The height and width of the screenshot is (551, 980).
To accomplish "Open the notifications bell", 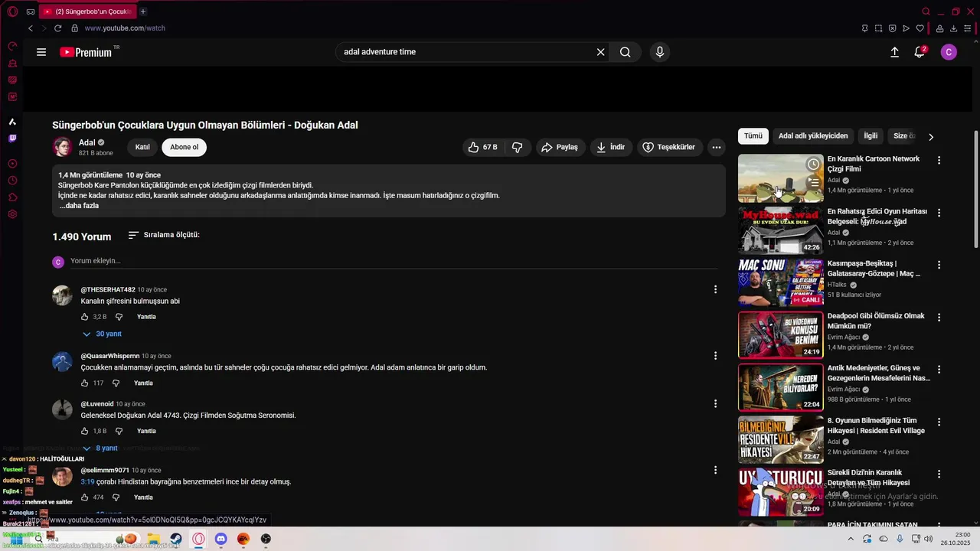I will (x=920, y=52).
